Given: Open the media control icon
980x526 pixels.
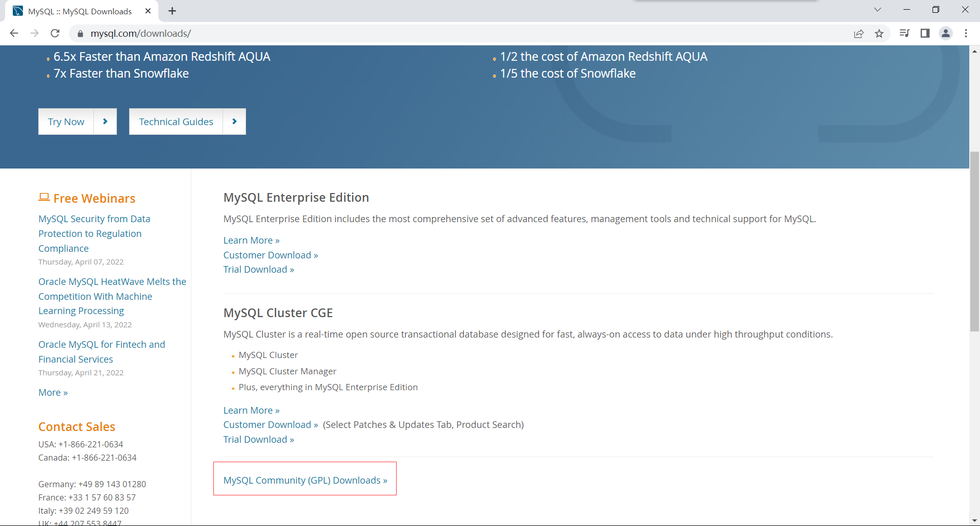Looking at the screenshot, I should coord(904,33).
